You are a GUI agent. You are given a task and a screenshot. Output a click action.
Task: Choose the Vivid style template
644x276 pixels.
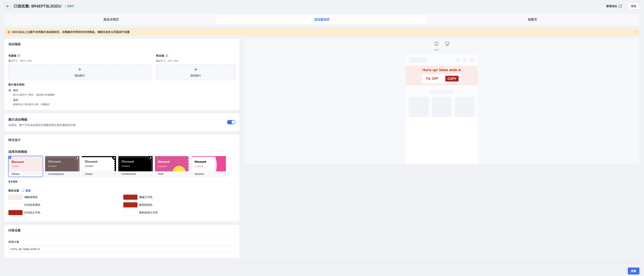pyautogui.click(x=172, y=166)
